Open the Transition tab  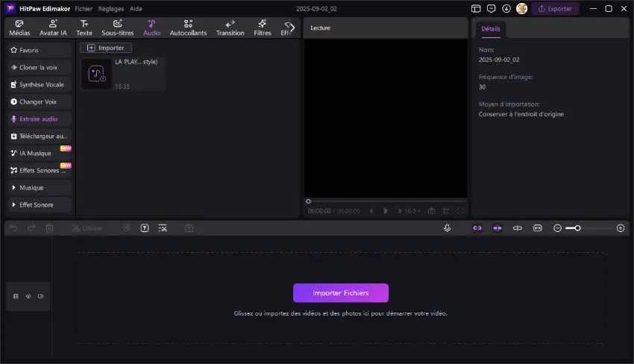230,28
